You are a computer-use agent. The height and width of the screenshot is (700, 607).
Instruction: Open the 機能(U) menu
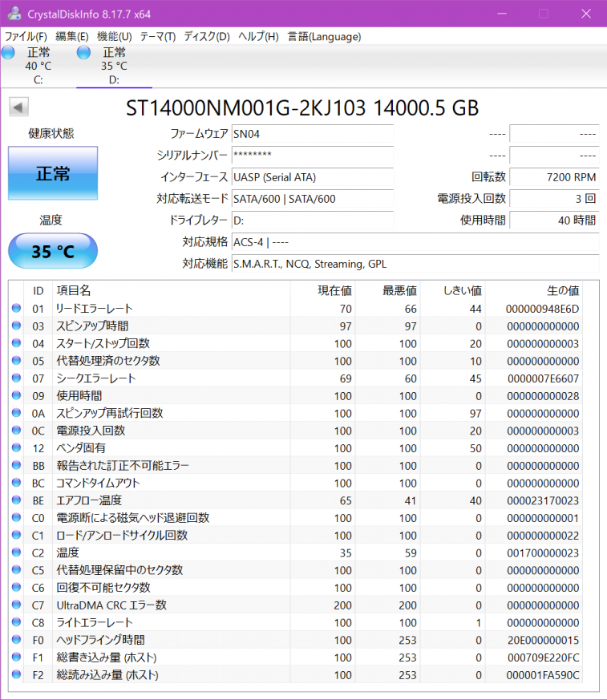[114, 36]
